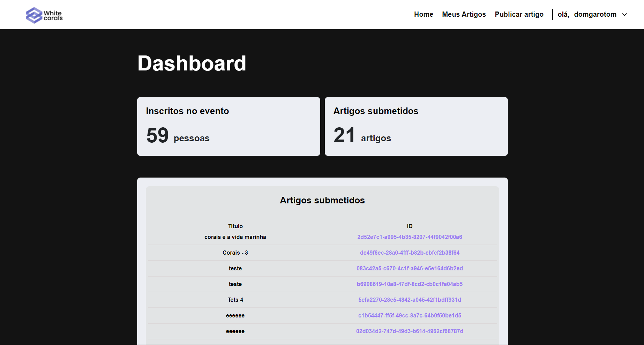Image resolution: width=644 pixels, height=345 pixels.
Task: Select the 'Corais - 3' title cell
Action: (x=235, y=253)
